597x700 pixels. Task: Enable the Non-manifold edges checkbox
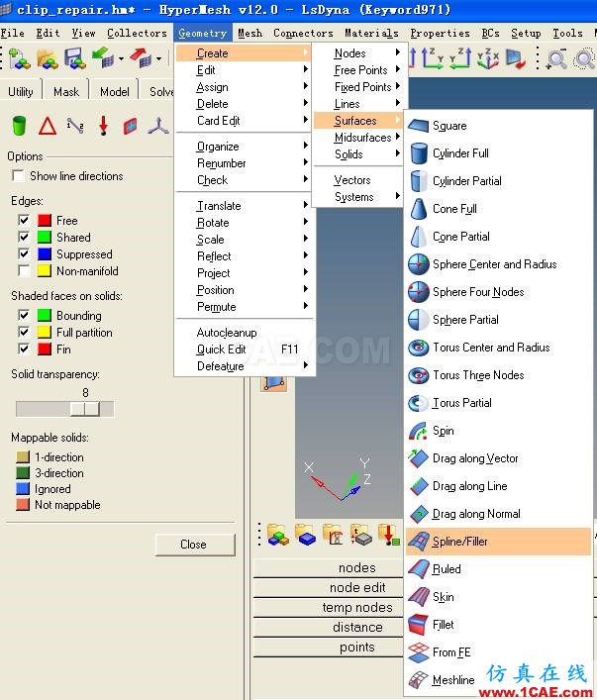click(x=24, y=271)
